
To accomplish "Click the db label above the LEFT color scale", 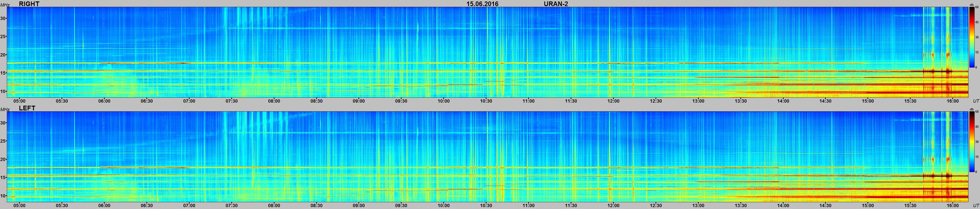I will tap(972, 109).
